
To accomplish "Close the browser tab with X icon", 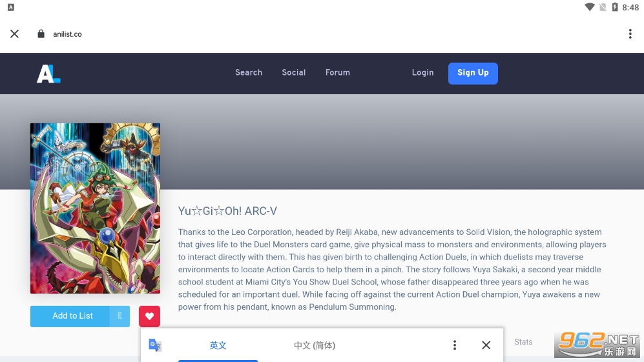I will pos(14,34).
